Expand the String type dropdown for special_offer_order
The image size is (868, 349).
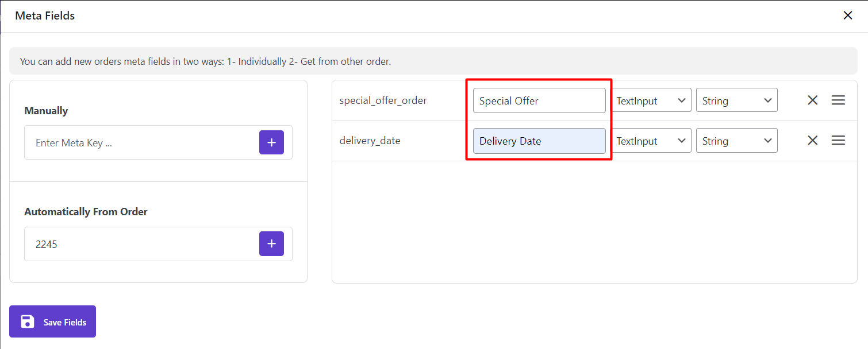click(736, 100)
